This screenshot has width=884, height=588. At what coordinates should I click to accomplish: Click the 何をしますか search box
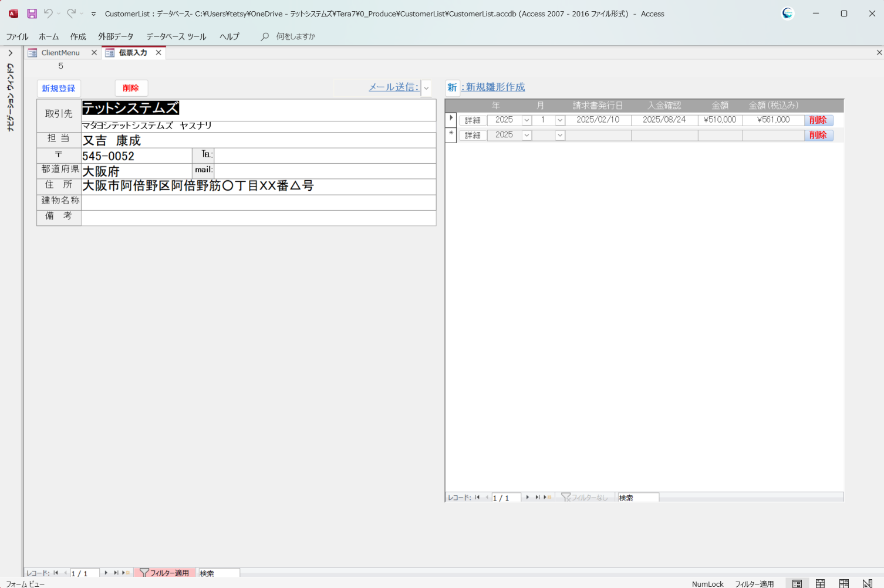[295, 36]
